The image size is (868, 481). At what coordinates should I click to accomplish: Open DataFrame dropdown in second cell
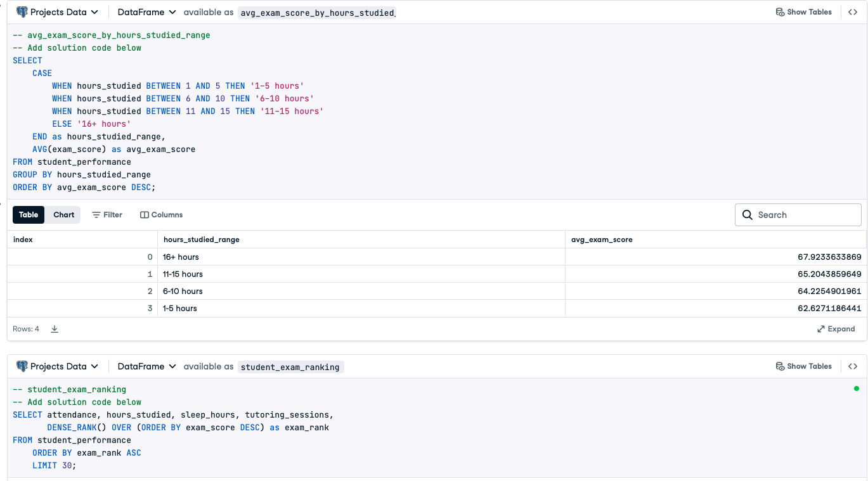[x=146, y=366]
